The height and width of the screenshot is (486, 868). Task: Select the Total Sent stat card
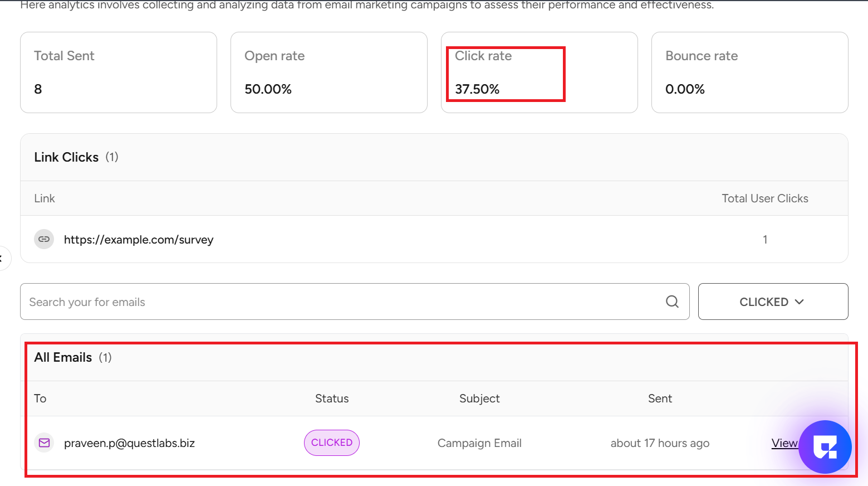point(118,72)
